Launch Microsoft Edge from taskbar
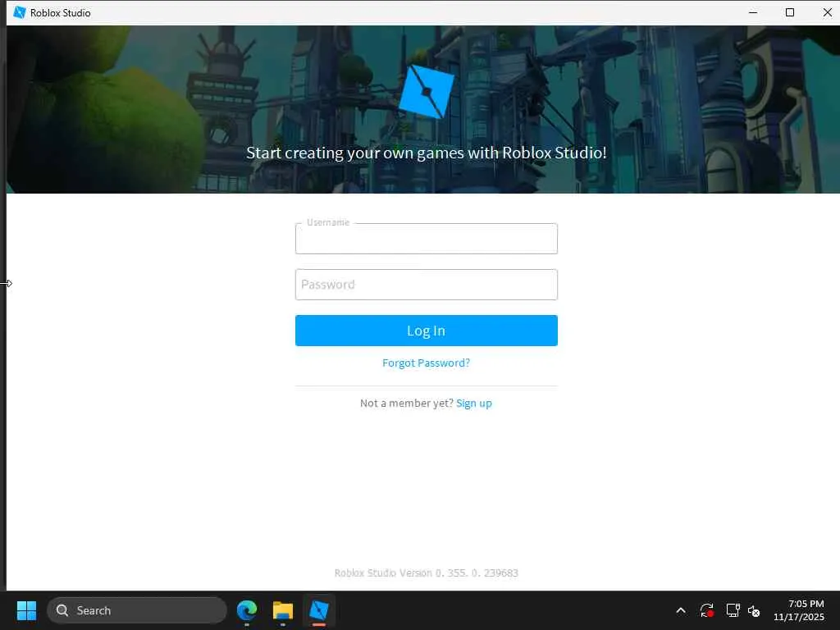Screen dimensions: 840x630 point(247,610)
